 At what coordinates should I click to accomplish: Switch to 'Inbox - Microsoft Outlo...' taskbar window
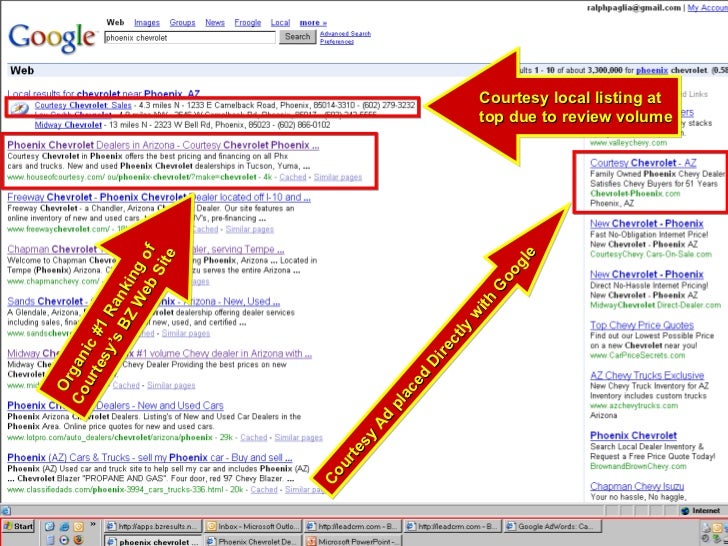pyautogui.click(x=253, y=526)
